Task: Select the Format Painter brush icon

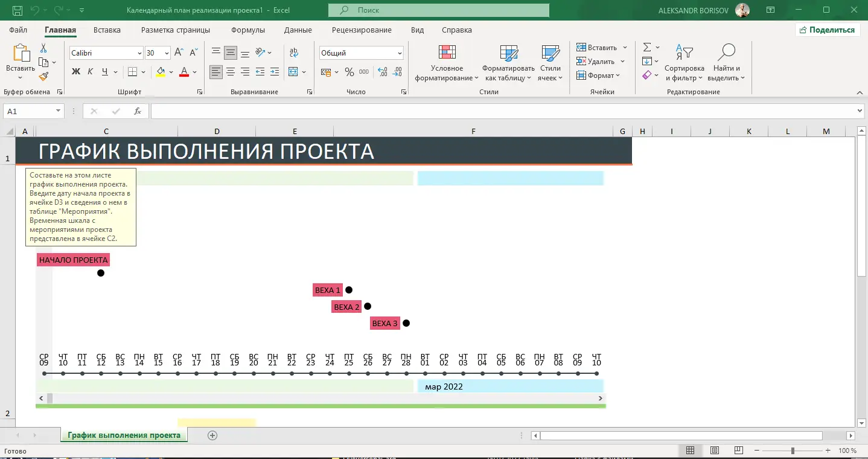Action: coord(43,76)
